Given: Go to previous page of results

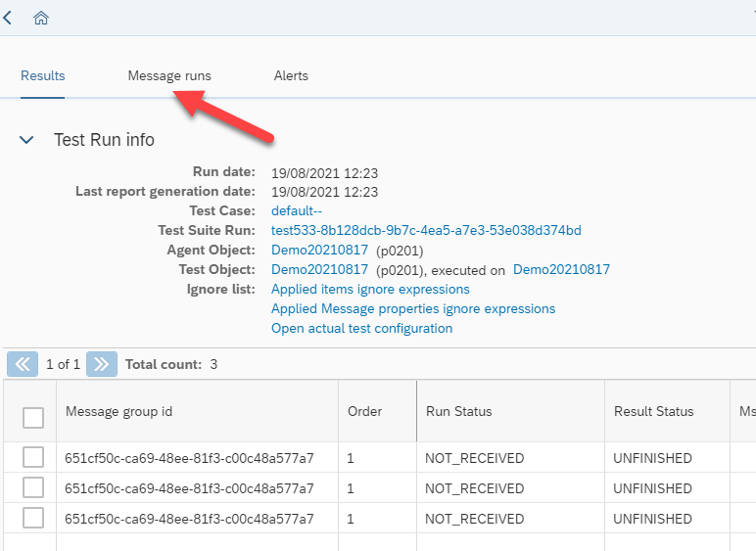Looking at the screenshot, I should point(23,364).
